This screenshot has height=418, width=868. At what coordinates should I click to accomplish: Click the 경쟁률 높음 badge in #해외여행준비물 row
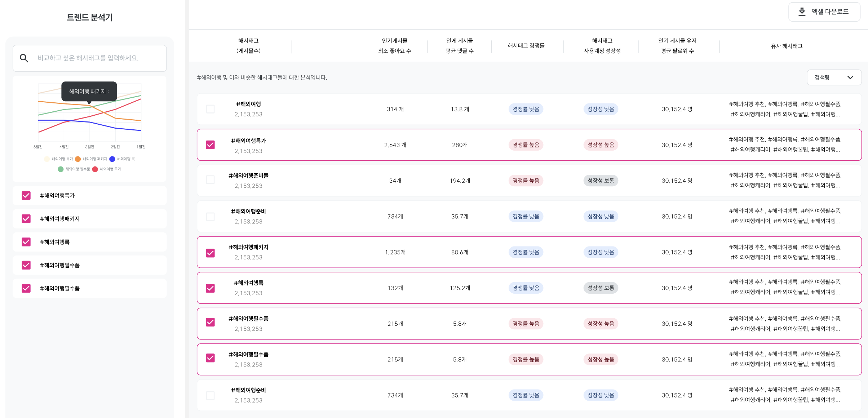(x=526, y=181)
